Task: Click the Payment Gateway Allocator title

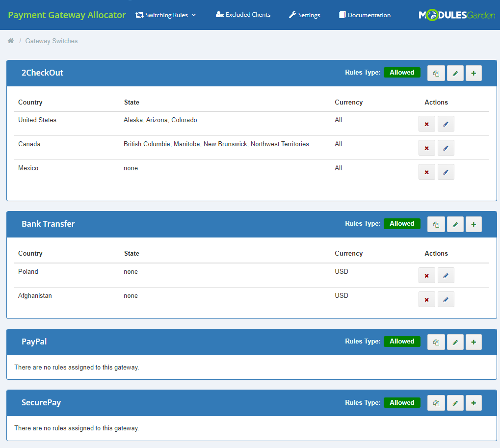Action: click(67, 15)
